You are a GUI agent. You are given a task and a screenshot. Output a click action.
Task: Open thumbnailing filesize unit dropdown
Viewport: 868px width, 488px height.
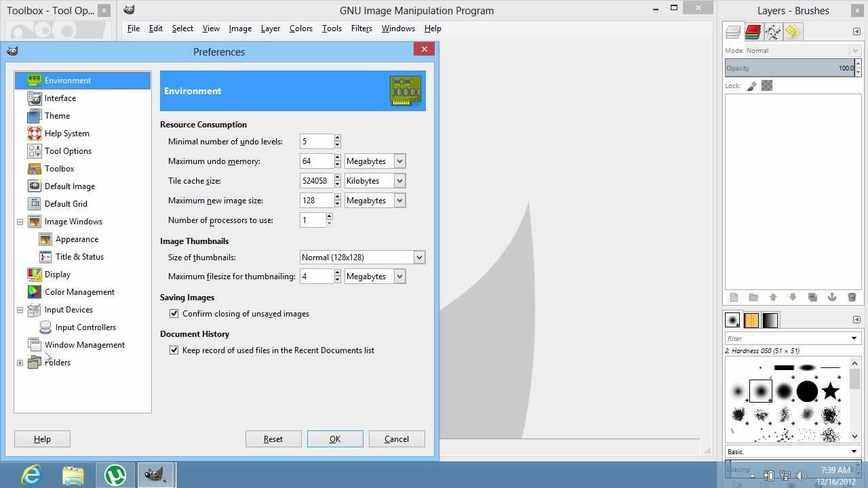(375, 277)
